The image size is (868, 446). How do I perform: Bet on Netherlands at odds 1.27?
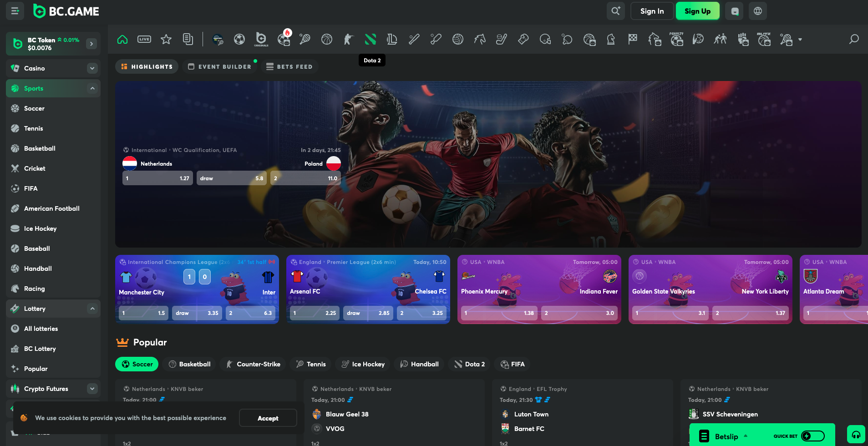tap(157, 178)
